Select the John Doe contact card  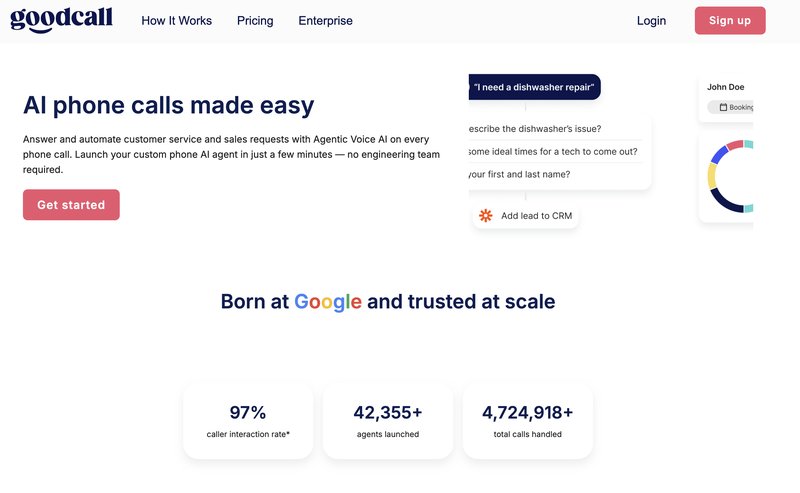click(x=726, y=98)
